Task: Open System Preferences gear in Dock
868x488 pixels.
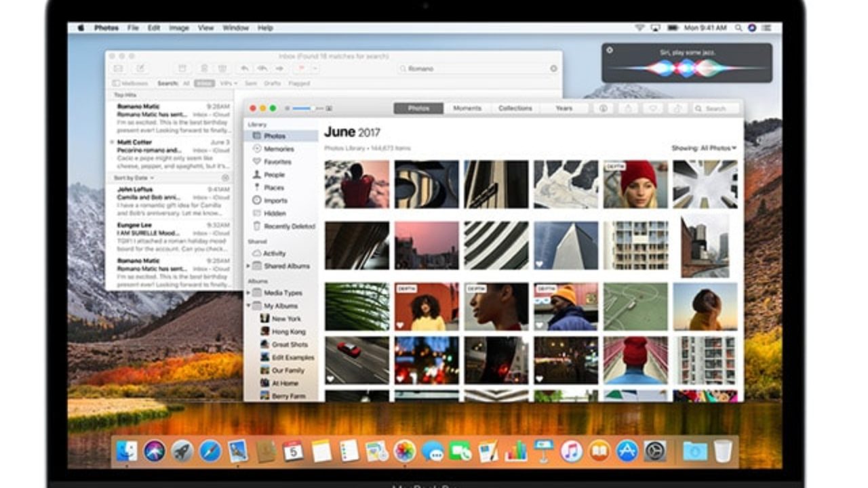Action: 655,451
